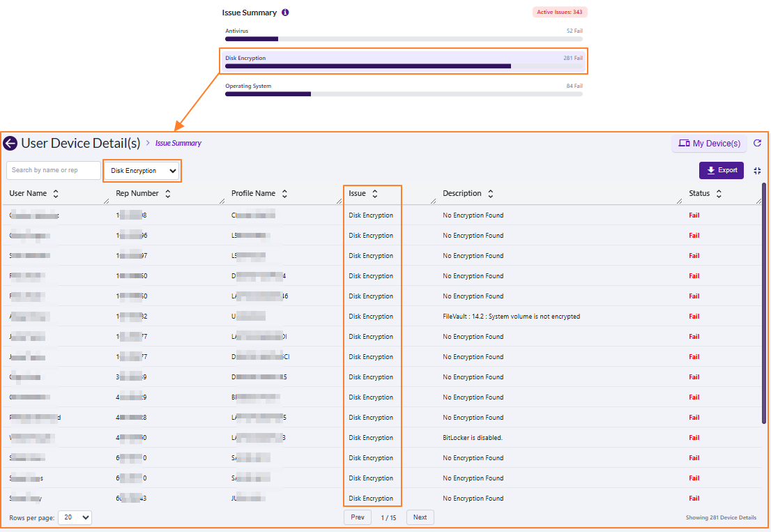Click the collapse view icon beside Export
771x532 pixels.
757,170
